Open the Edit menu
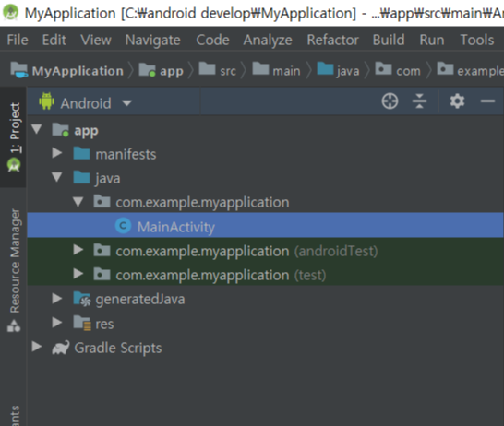Image resolution: width=504 pixels, height=426 pixels. pos(54,41)
